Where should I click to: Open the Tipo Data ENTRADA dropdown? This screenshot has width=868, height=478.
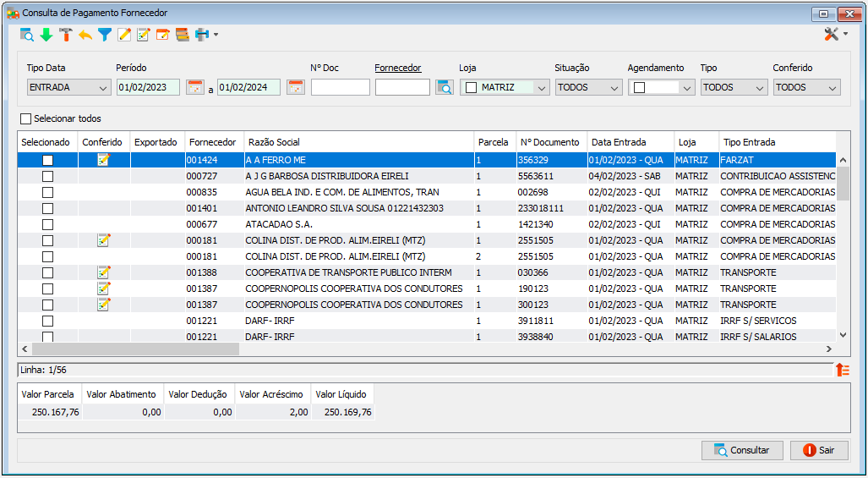68,87
